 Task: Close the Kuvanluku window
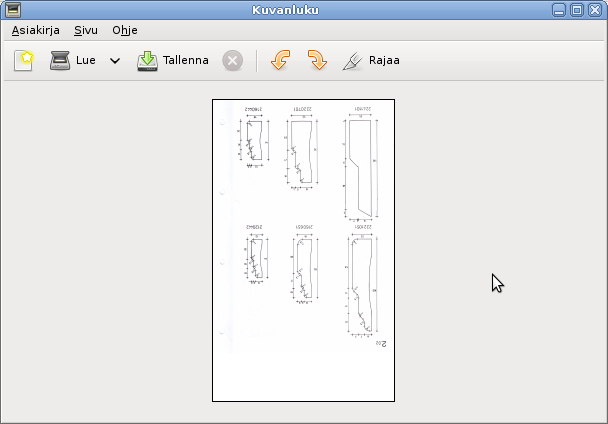point(594,10)
